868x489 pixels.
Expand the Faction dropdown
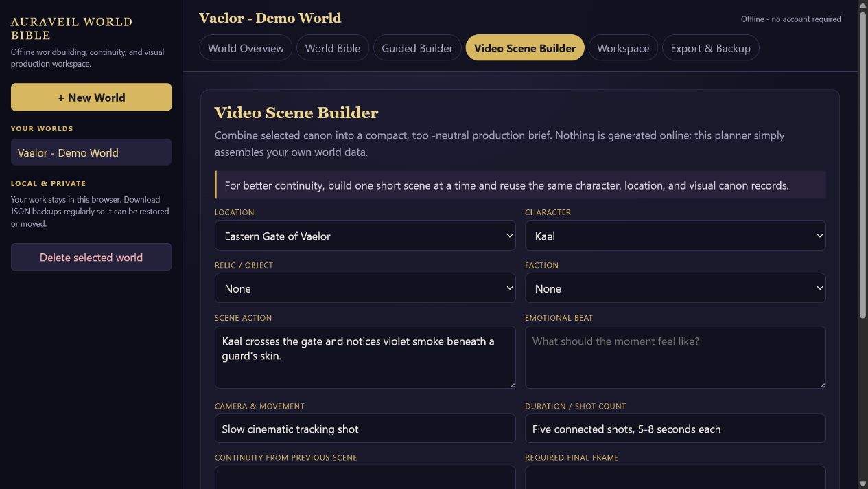pos(675,288)
